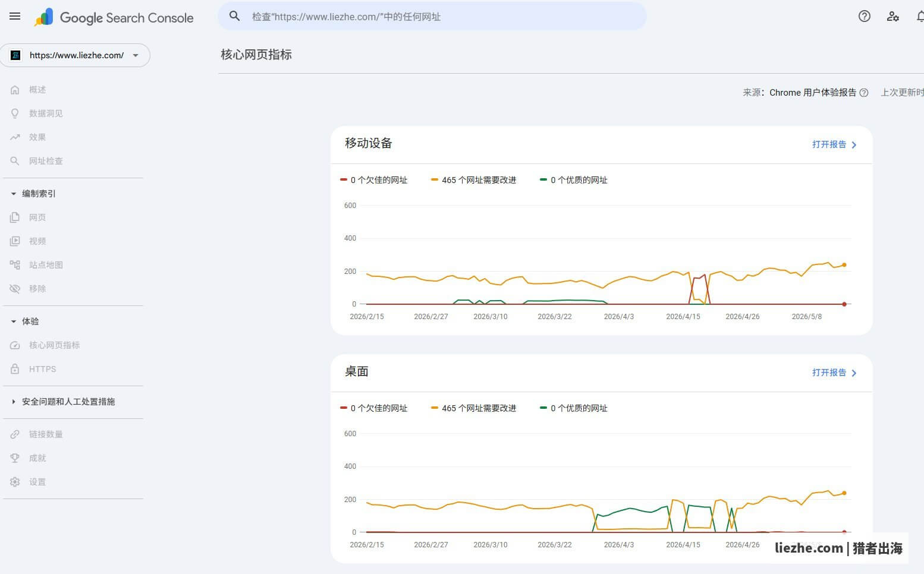924x574 pixels.
Task: Collapse the 编制索引 section
Action: 14,194
